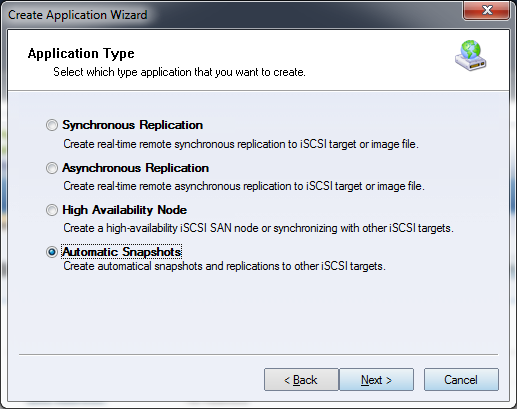The image size is (517, 409).
Task: Cancel the Create Application Wizard
Action: tap(461, 380)
